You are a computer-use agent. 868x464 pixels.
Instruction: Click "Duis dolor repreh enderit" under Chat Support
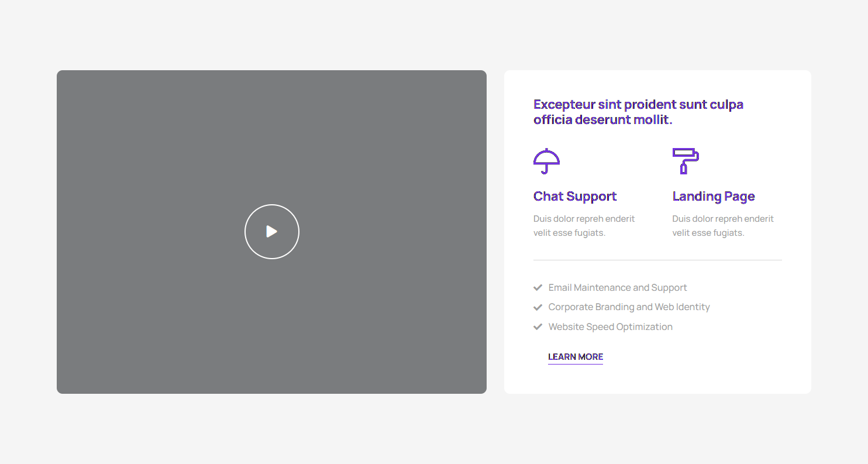(584, 219)
